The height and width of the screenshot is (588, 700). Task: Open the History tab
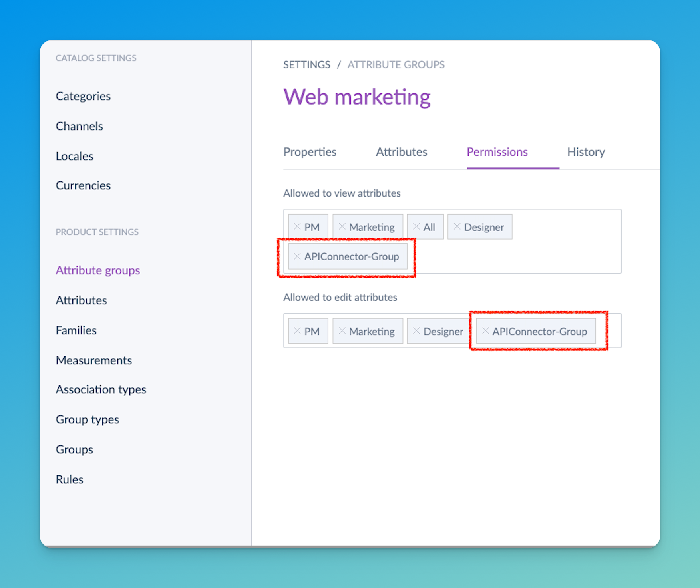[x=586, y=152]
